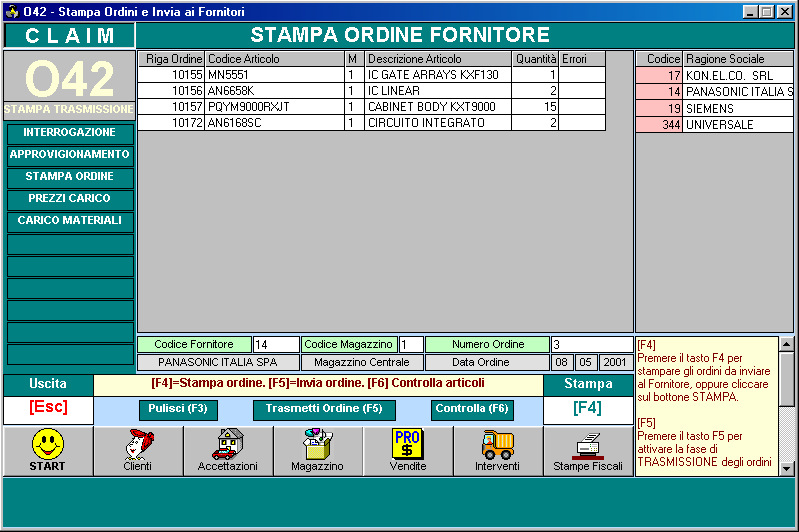
Task: Click the order date day field 08
Action: click(562, 362)
